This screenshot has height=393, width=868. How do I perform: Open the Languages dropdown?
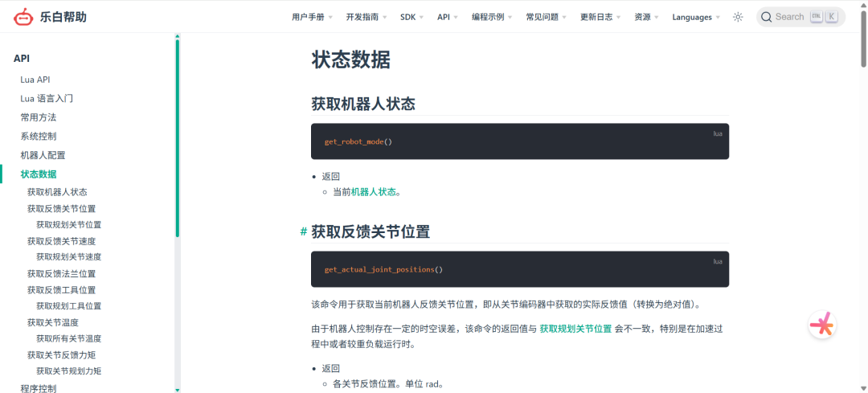[695, 17]
